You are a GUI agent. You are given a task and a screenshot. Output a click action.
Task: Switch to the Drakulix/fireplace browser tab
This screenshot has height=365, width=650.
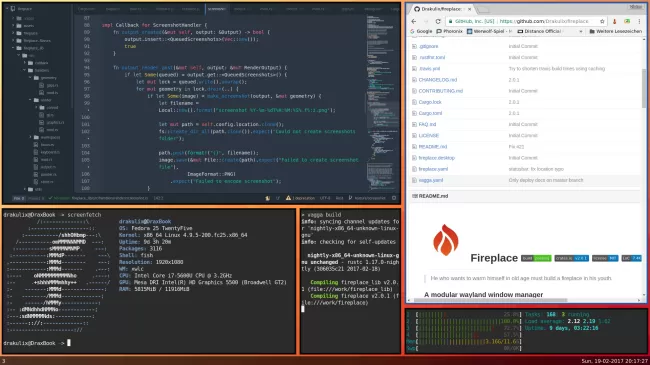[440, 9]
